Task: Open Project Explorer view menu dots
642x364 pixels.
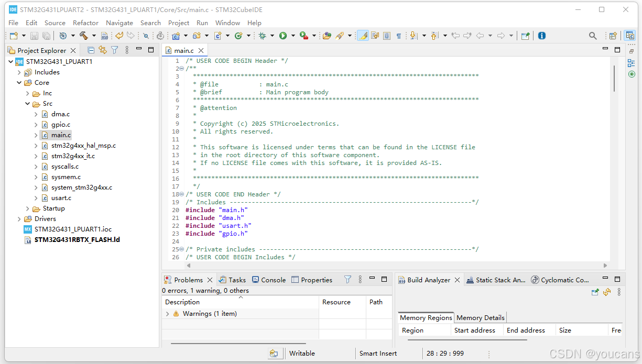Action: click(x=127, y=50)
